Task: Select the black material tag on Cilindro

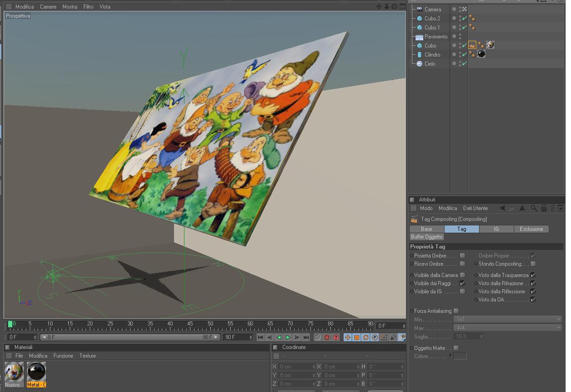Action: 481,54
